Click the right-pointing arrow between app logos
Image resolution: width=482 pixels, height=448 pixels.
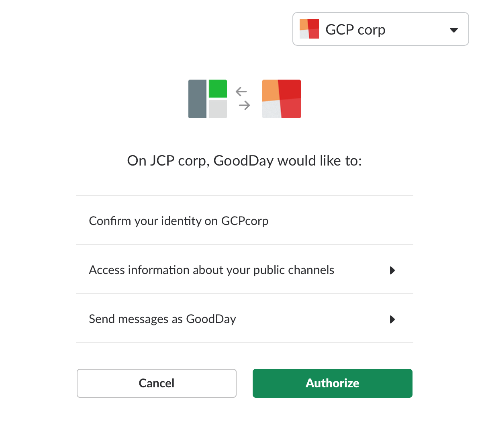pos(245,105)
